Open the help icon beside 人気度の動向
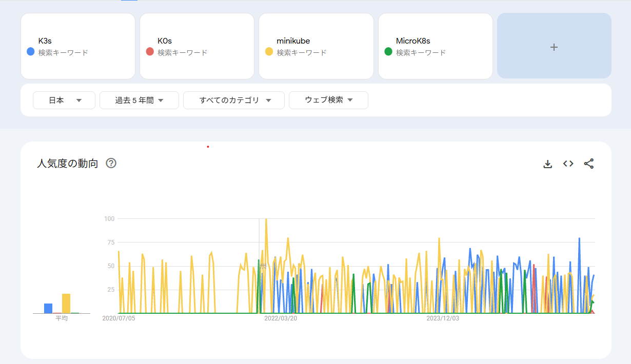The width and height of the screenshot is (631, 364). 111,164
